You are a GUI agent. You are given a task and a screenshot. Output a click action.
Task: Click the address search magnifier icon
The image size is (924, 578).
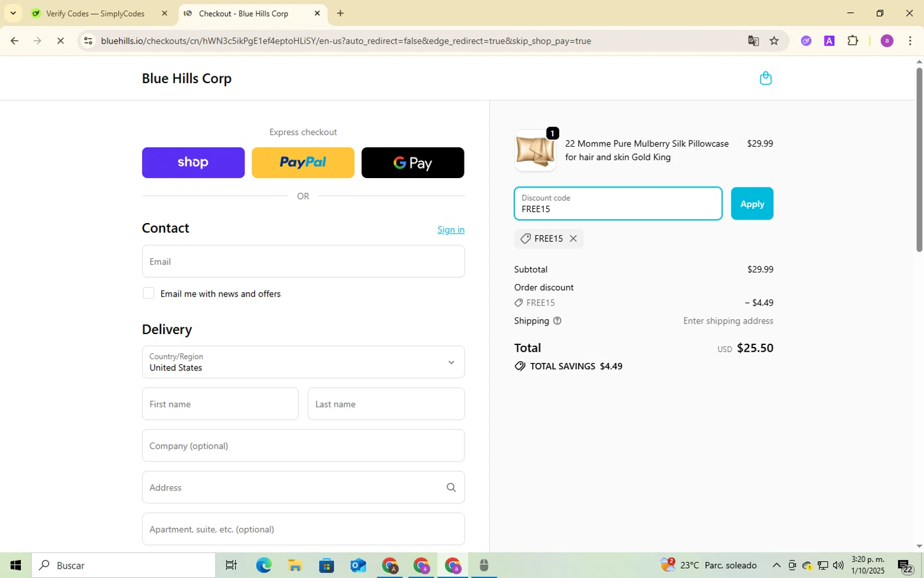click(x=451, y=487)
